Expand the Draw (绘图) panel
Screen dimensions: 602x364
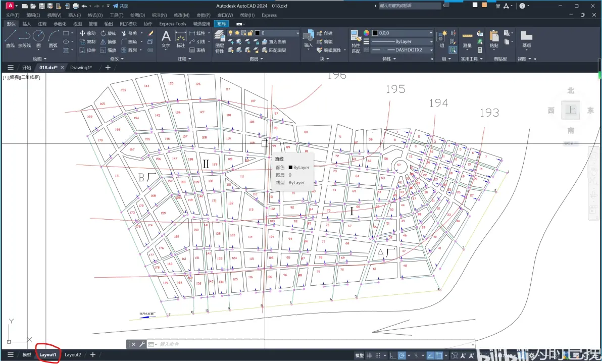point(39,59)
